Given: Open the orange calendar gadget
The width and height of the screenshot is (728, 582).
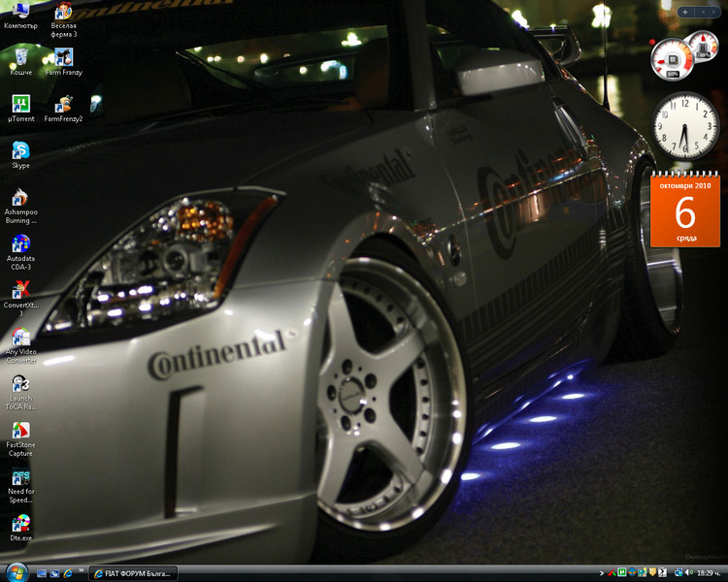Looking at the screenshot, I should [684, 210].
